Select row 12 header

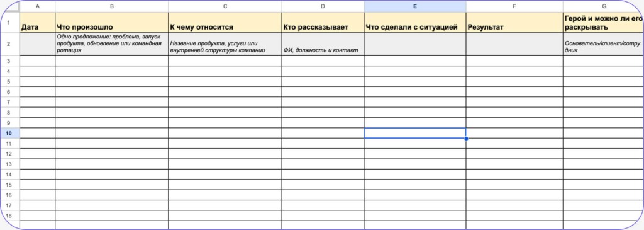click(x=10, y=154)
